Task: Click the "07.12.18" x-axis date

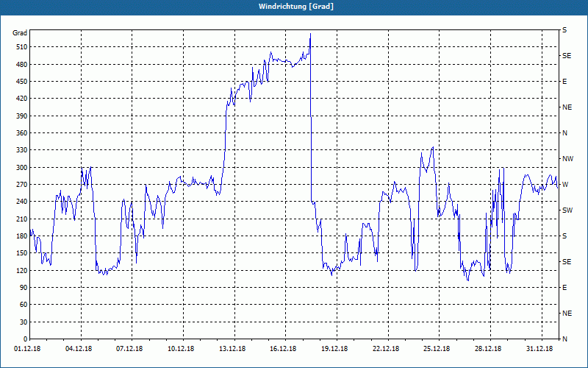Action: click(x=129, y=349)
